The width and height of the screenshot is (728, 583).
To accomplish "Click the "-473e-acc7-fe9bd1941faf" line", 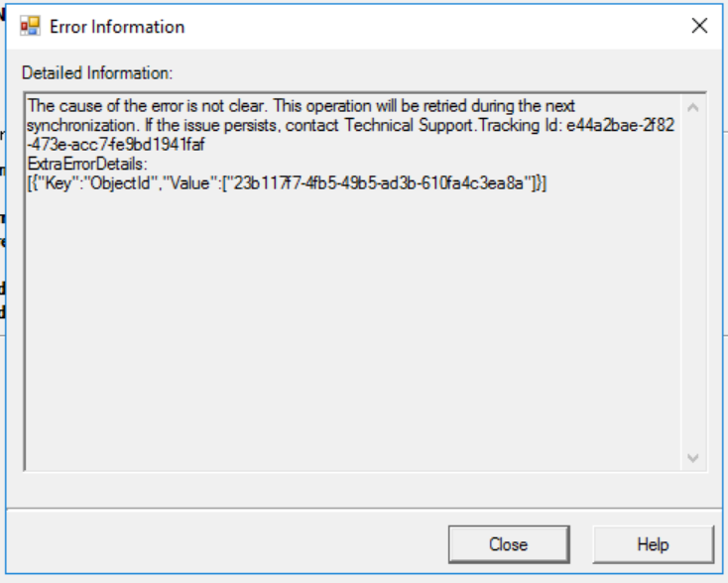I will coord(117,144).
